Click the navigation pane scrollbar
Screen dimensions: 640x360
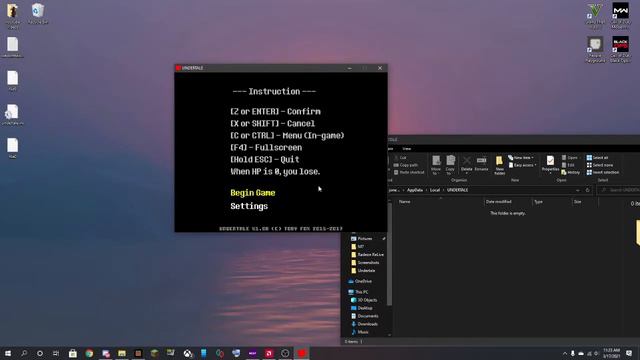tap(389, 254)
